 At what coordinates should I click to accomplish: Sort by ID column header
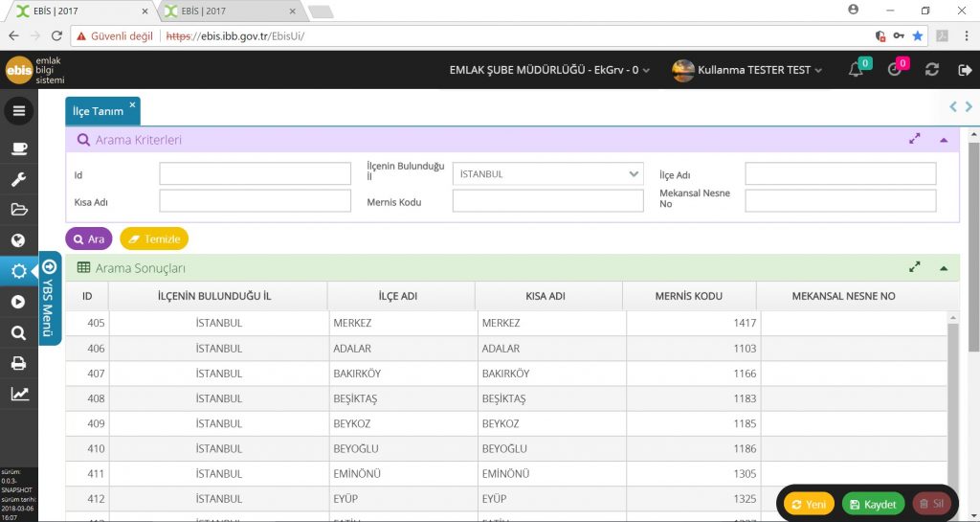pos(87,296)
